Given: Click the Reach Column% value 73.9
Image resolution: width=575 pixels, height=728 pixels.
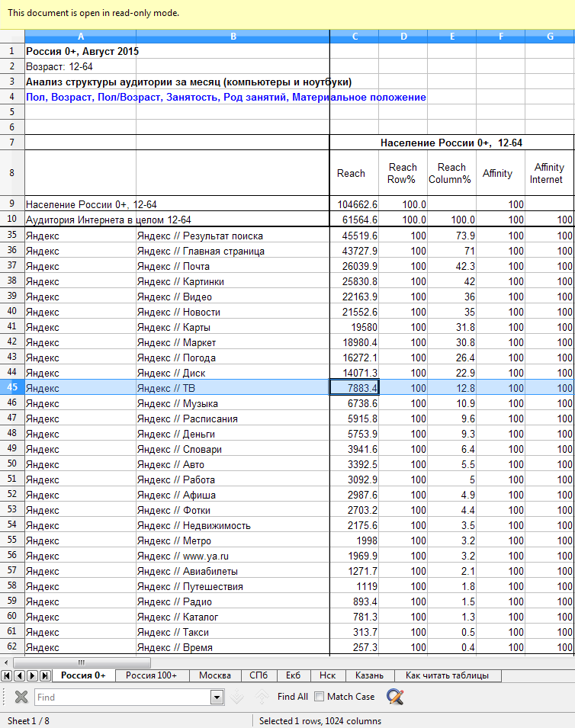Looking at the screenshot, I should [x=451, y=236].
